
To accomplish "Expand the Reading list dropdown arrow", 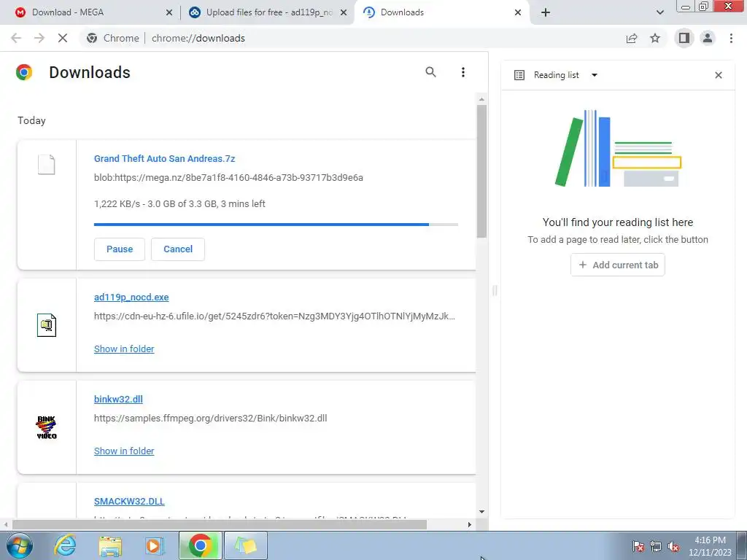I will click(x=594, y=75).
